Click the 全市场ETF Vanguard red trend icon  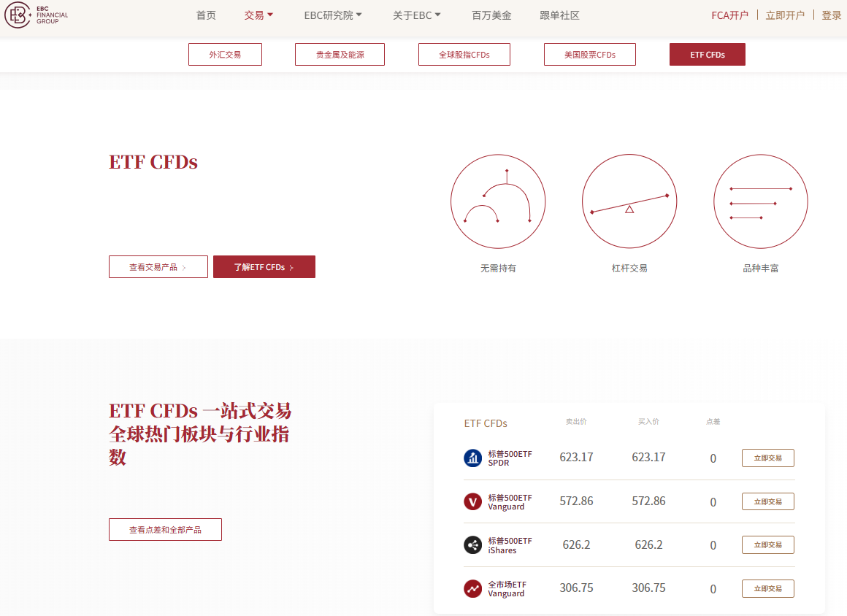pos(472,588)
